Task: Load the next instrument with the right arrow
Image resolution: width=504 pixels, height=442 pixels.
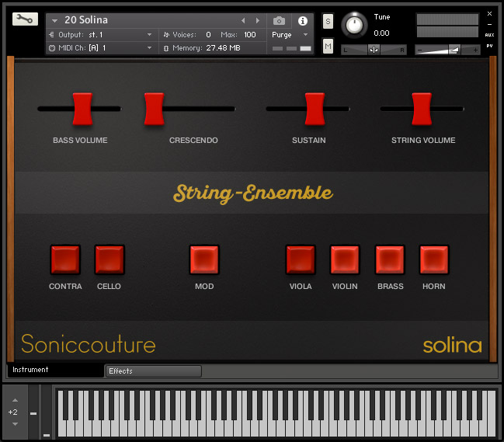Action: coord(258,20)
